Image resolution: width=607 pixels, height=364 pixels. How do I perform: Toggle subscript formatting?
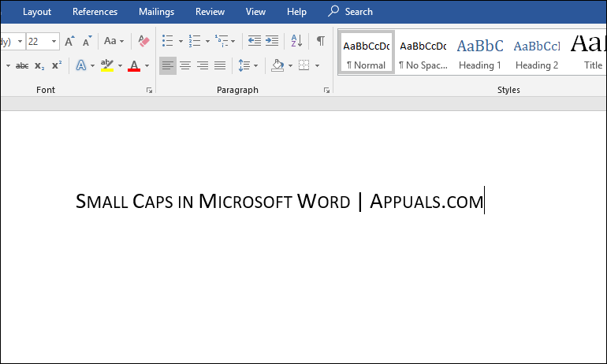[39, 65]
